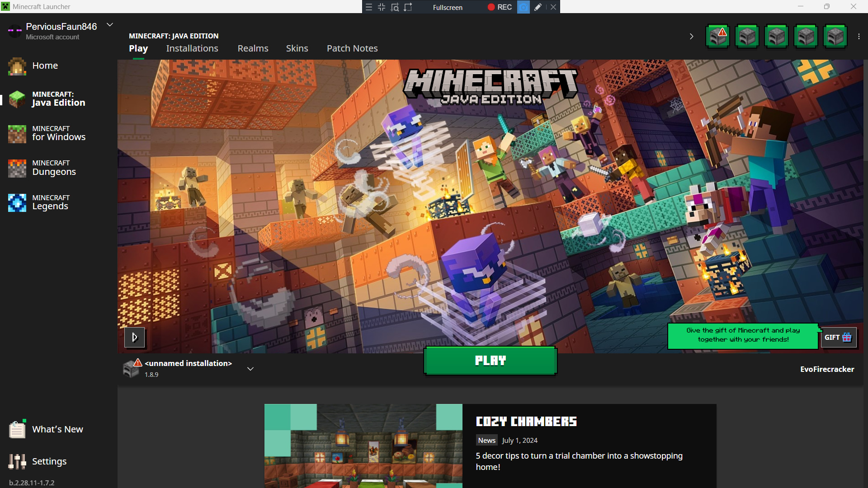This screenshot has height=488, width=868.
Task: Switch to the Patch Notes tab
Action: tap(352, 48)
